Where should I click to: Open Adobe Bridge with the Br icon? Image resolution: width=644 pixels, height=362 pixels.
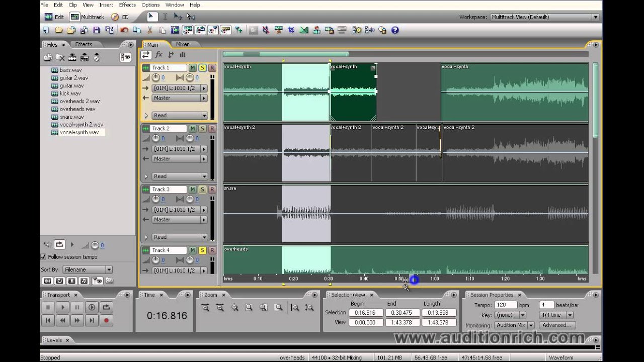coord(254,30)
